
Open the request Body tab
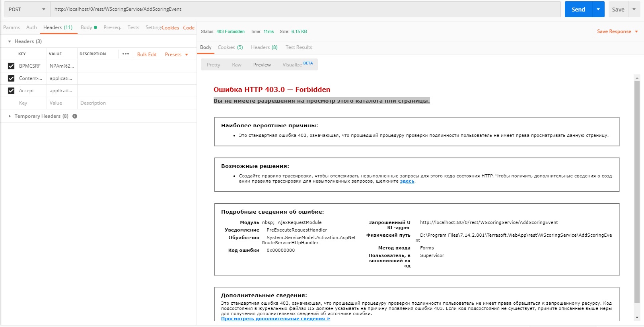pyautogui.click(x=89, y=27)
